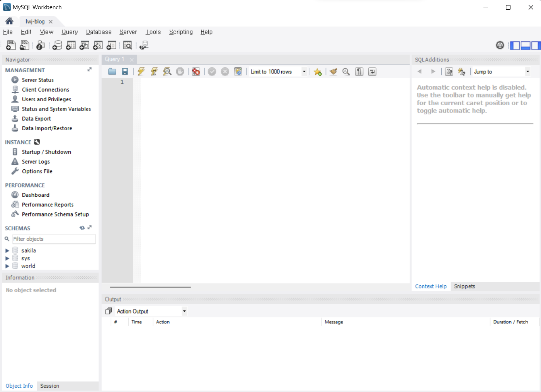Click the editor's horizontal scrollbar

pyautogui.click(x=150, y=287)
